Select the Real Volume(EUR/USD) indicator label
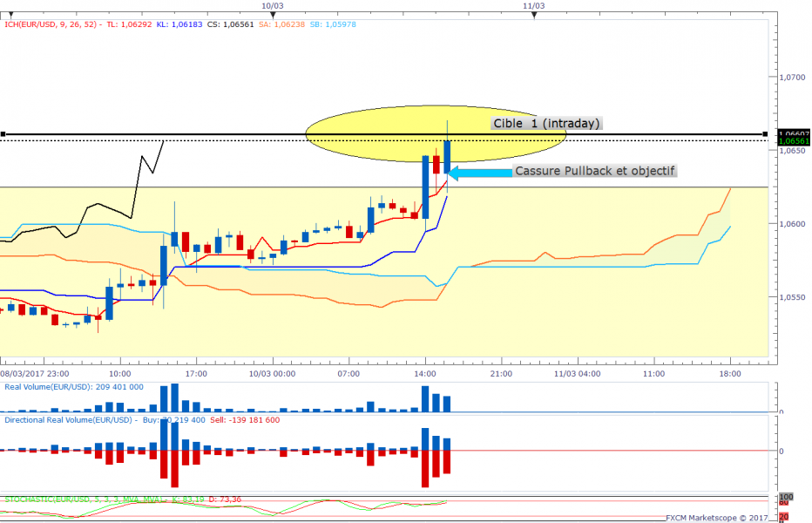This screenshot has width=812, height=523. 74,387
